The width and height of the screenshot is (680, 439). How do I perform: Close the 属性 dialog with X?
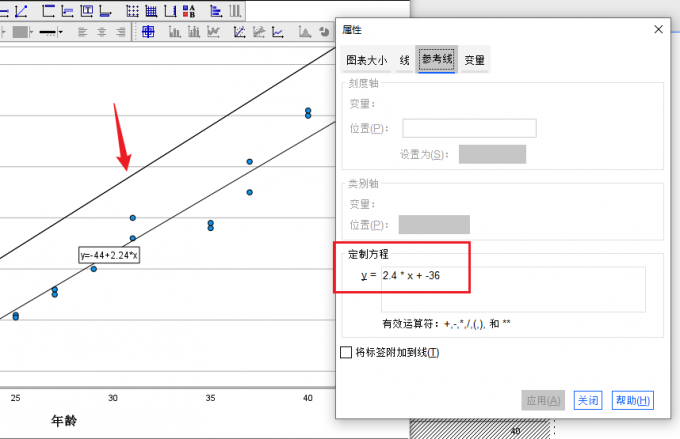[x=658, y=29]
